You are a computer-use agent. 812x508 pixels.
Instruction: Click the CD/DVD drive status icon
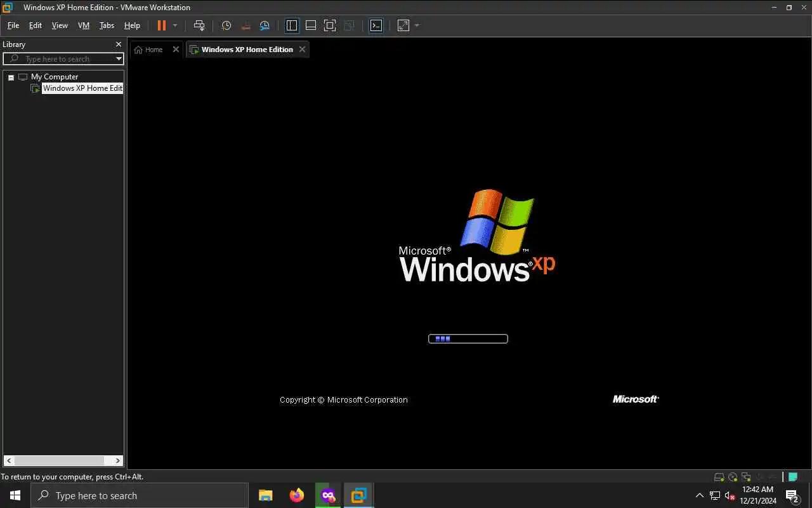coord(733,477)
